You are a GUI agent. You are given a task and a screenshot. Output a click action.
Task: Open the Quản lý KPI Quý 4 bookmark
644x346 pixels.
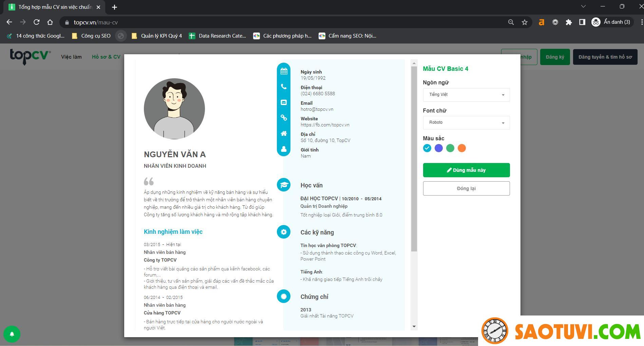click(x=157, y=36)
